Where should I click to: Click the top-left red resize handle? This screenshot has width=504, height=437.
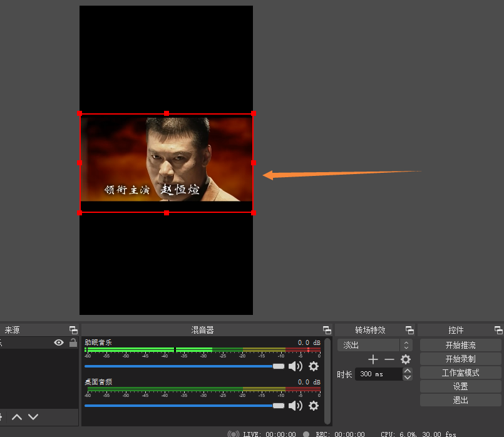tap(80, 113)
